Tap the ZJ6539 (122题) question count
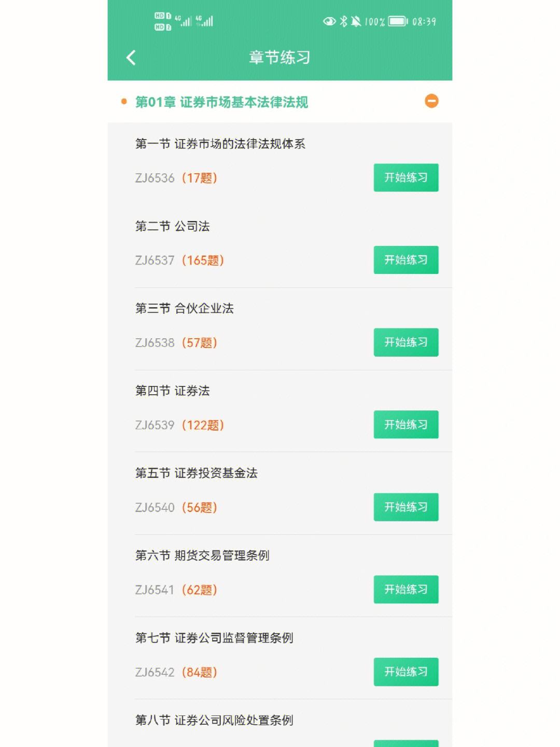Screen dimensions: 560x747 pos(179,425)
